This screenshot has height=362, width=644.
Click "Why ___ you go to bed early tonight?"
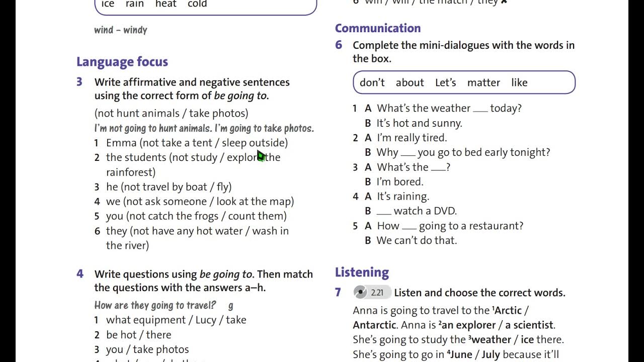pyautogui.click(x=463, y=152)
